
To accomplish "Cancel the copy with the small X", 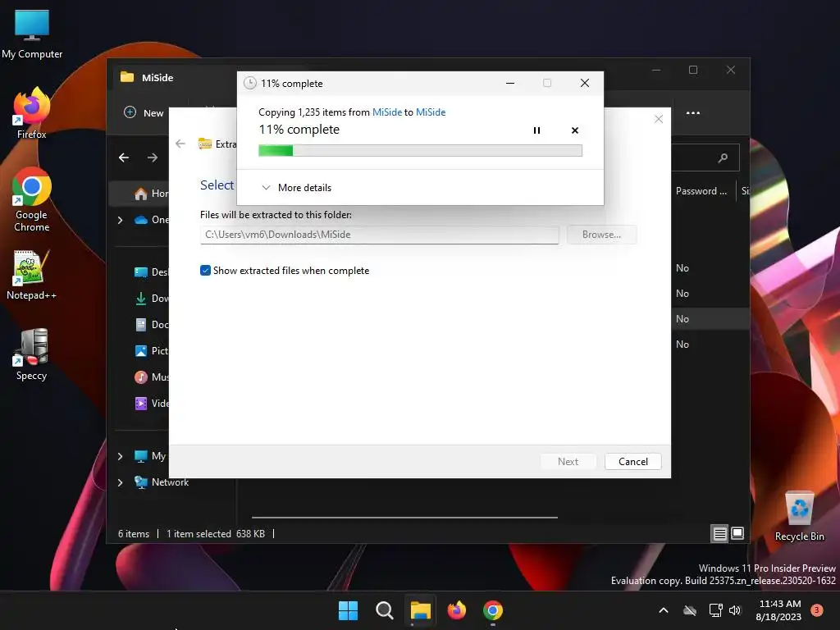I will 575,130.
